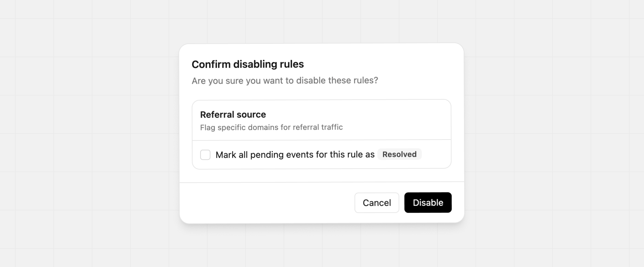The height and width of the screenshot is (267, 644).
Task: Click the Confirm disabling rules heading
Action: pos(247,64)
